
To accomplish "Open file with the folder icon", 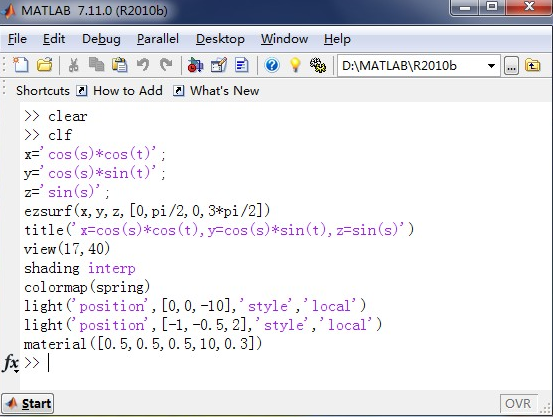I will click(x=45, y=65).
